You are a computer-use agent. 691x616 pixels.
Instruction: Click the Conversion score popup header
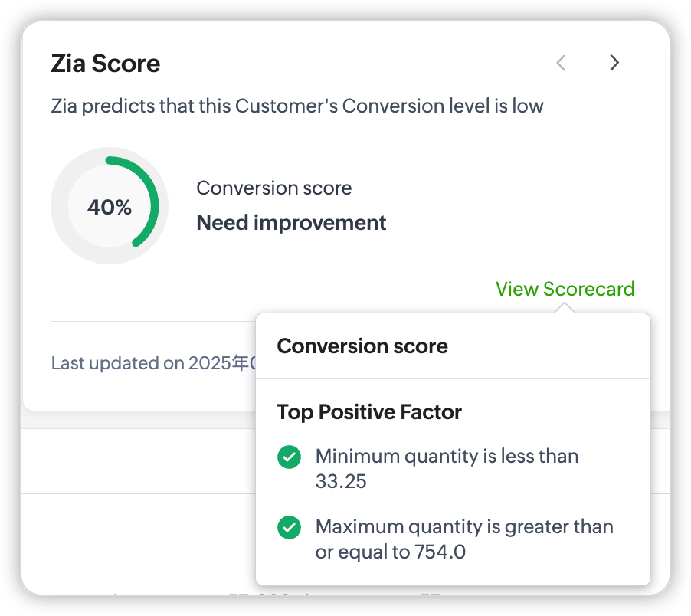tap(362, 346)
